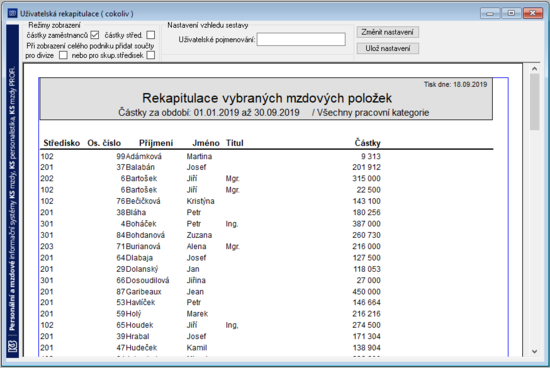Click the first name Kamil
550x368 pixels.
click(x=197, y=348)
